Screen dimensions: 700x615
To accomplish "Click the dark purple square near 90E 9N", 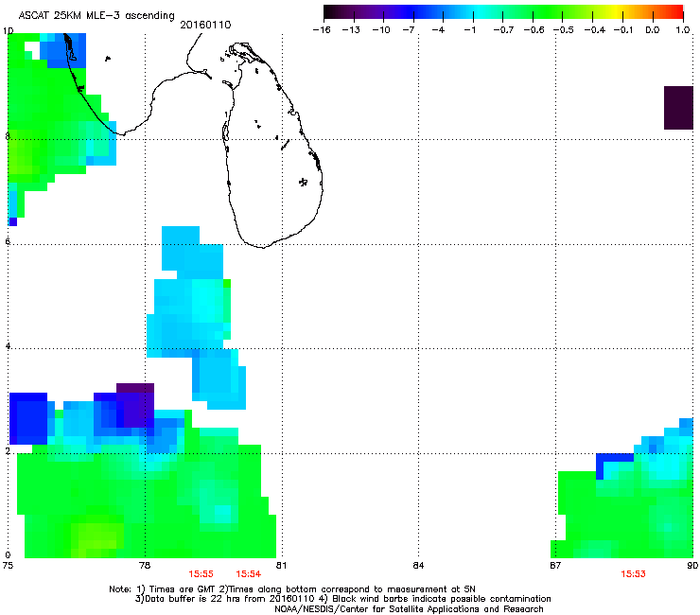I will 678,108.
